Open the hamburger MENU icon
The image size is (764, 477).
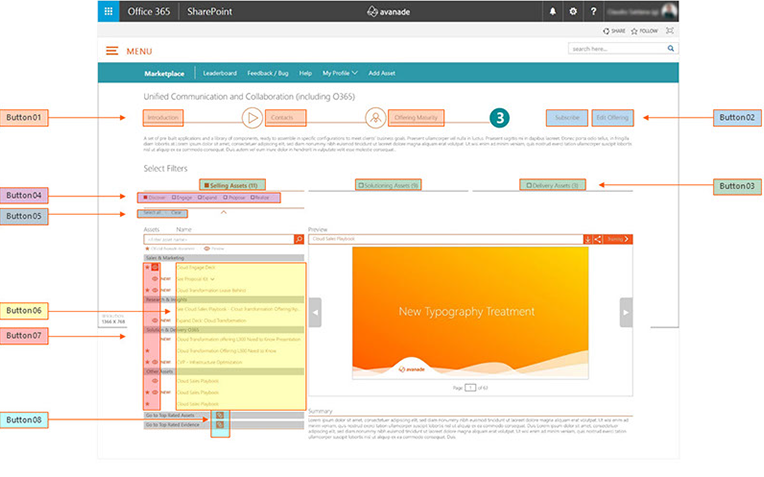point(112,51)
